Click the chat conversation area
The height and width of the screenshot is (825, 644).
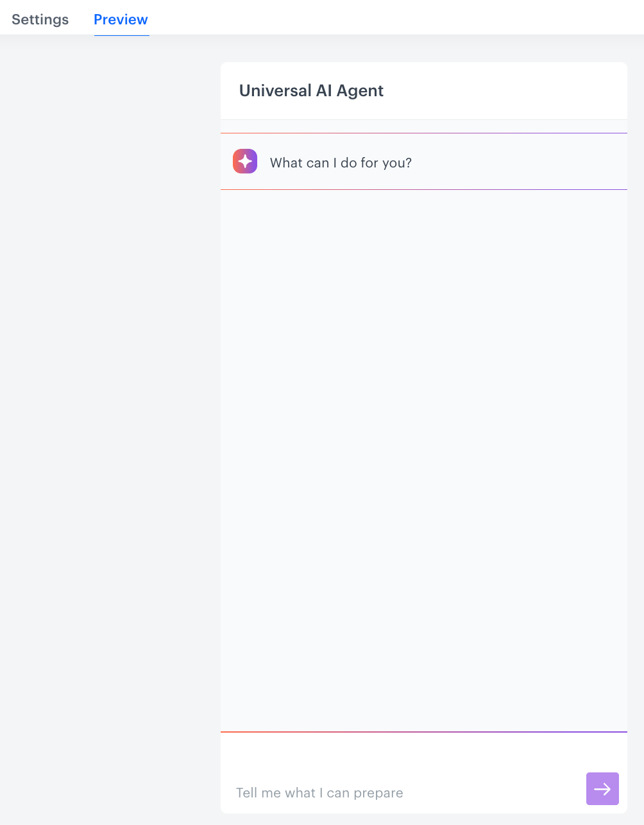click(424, 449)
